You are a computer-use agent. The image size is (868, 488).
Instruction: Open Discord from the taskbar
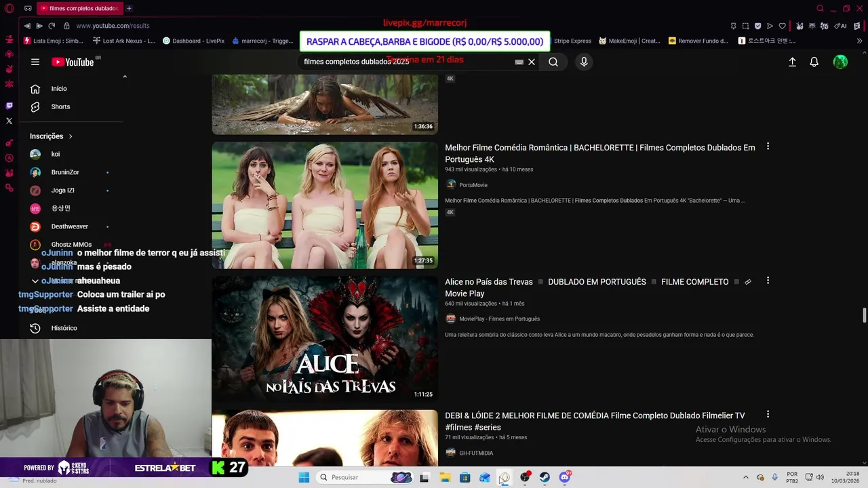click(565, 477)
